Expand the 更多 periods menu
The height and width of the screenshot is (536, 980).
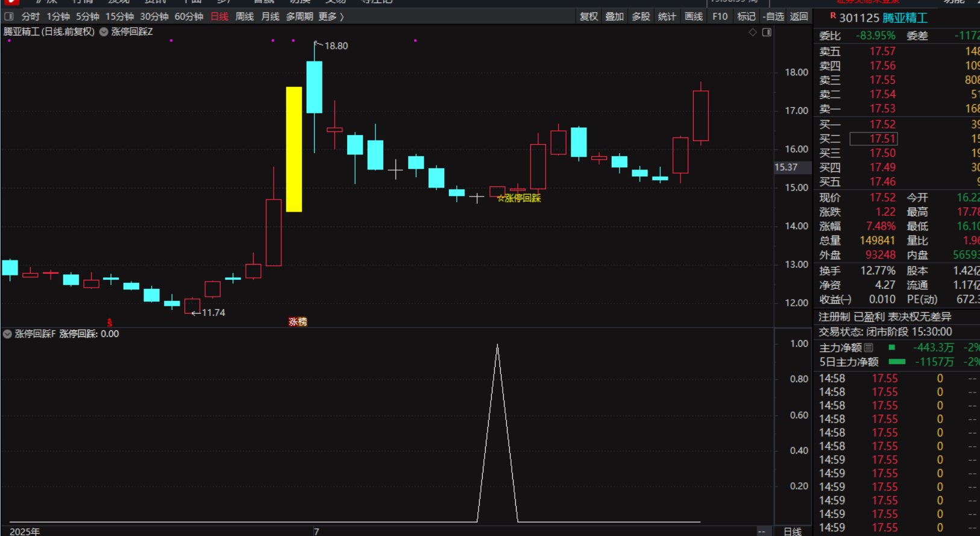click(331, 16)
